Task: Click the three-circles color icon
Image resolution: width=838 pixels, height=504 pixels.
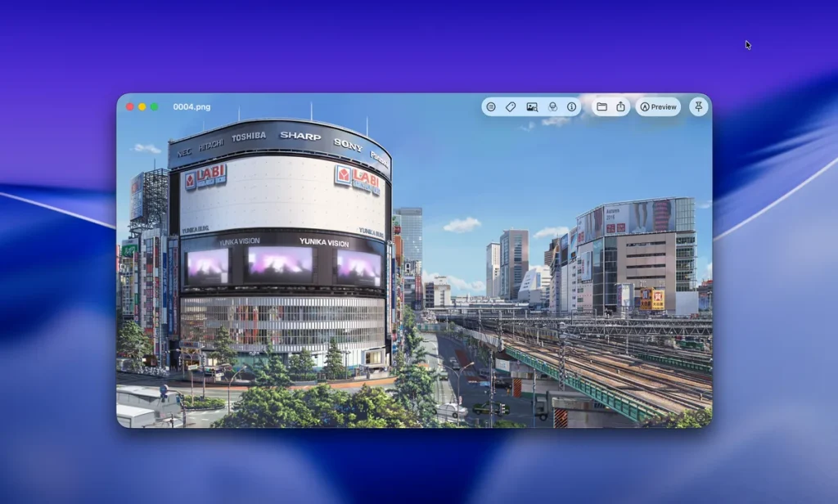Action: pyautogui.click(x=552, y=107)
